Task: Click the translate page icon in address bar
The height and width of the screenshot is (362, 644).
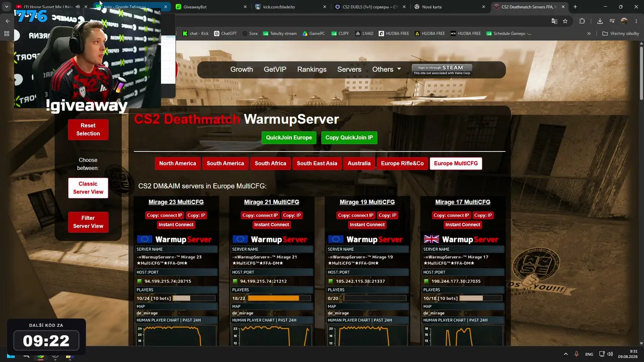Action: click(554, 21)
